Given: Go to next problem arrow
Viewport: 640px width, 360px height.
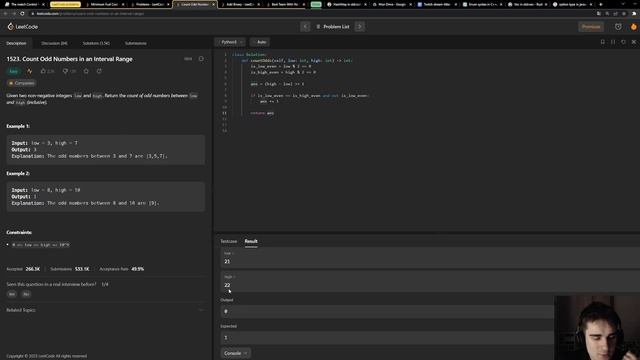Looking at the screenshot, I should click(x=360, y=27).
